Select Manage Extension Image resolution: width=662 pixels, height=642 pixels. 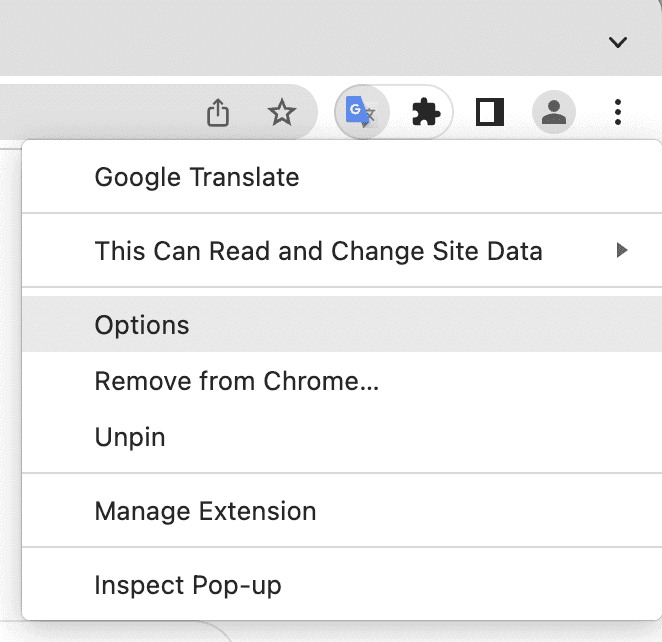(205, 511)
